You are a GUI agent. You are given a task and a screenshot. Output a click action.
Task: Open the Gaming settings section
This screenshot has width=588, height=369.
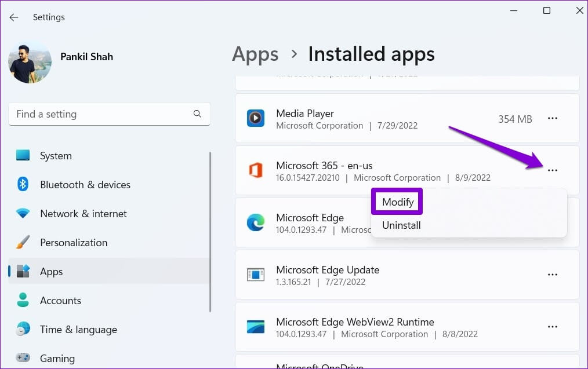(57, 359)
